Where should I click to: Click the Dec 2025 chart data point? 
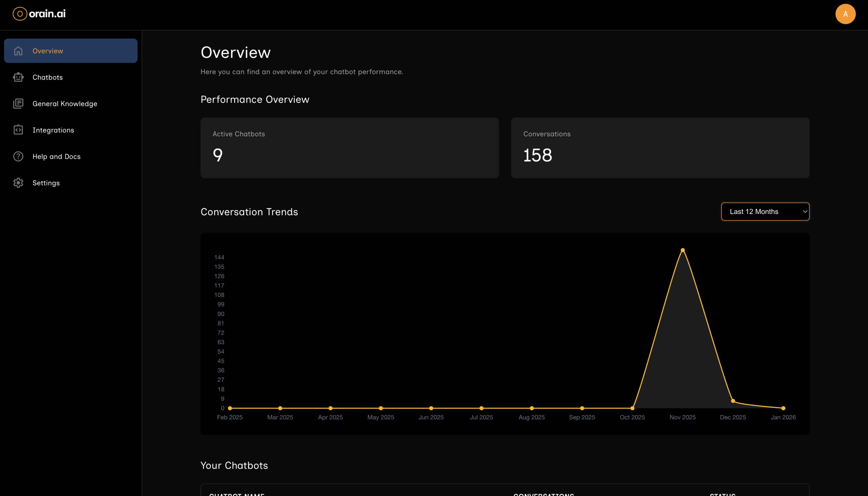click(733, 401)
